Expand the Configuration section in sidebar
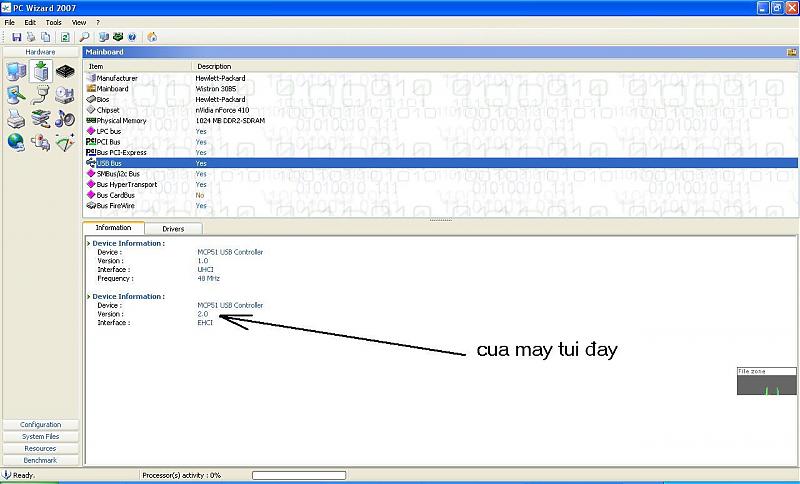Image resolution: width=800 pixels, height=484 pixels. tap(40, 425)
